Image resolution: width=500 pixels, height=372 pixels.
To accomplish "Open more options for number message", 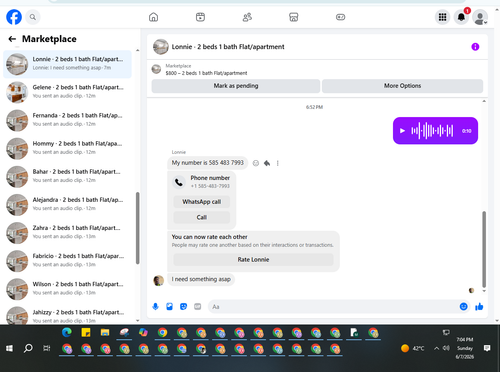I will pos(277,163).
